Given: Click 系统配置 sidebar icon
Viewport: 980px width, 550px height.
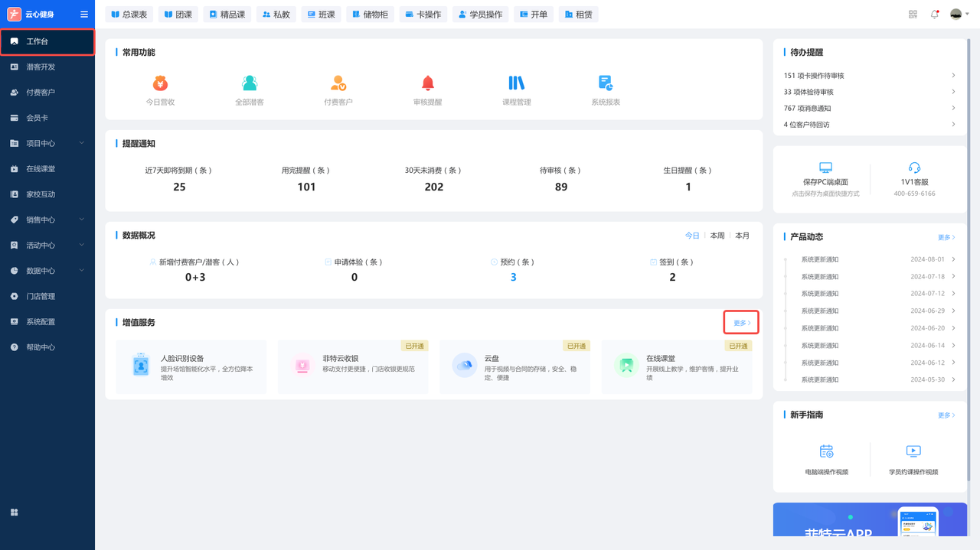Looking at the screenshot, I should coord(14,322).
